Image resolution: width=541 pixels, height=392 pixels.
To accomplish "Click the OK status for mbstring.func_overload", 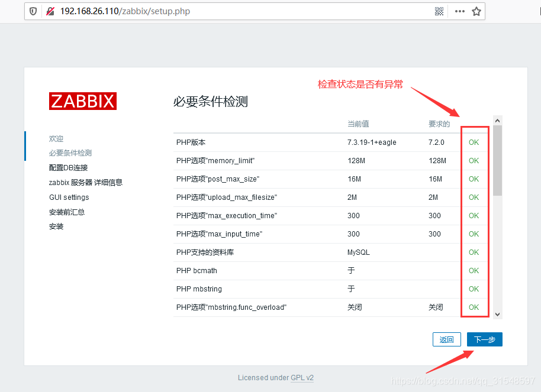I will click(x=474, y=307).
